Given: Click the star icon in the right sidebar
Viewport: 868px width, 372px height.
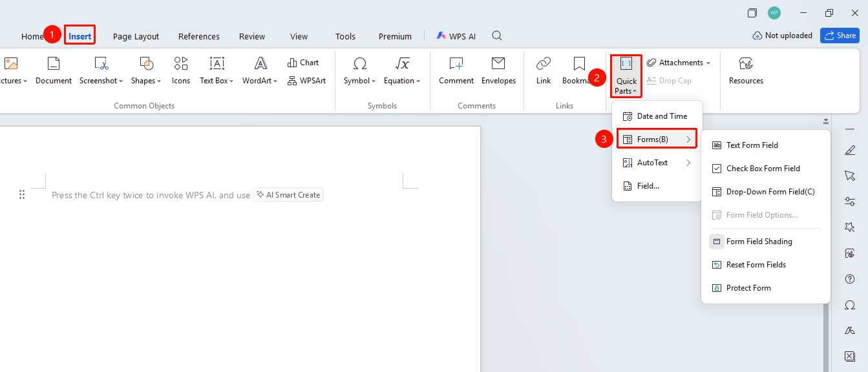Looking at the screenshot, I should (x=850, y=227).
